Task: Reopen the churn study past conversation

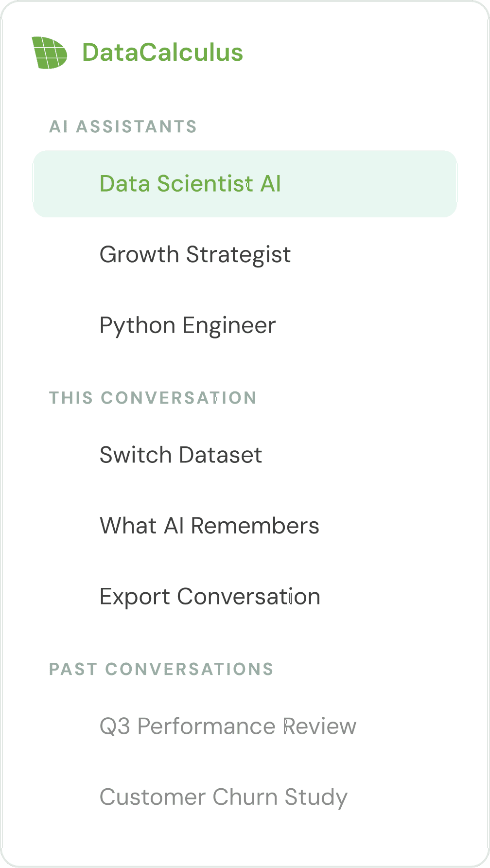Action: pos(245,797)
